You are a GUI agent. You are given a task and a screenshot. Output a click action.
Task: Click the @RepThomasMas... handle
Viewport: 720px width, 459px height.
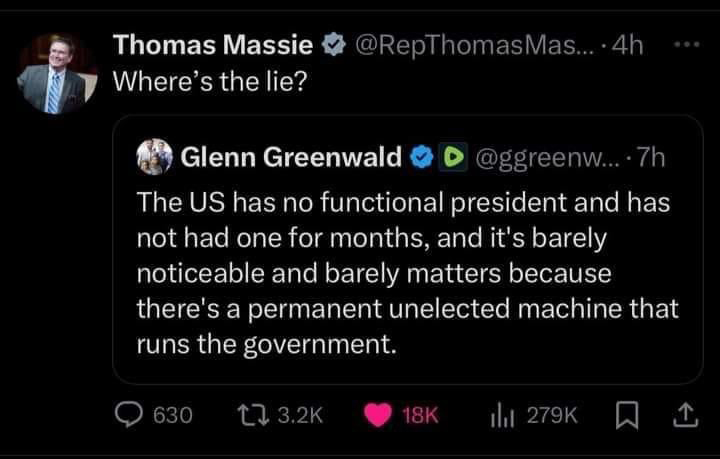pos(470,46)
